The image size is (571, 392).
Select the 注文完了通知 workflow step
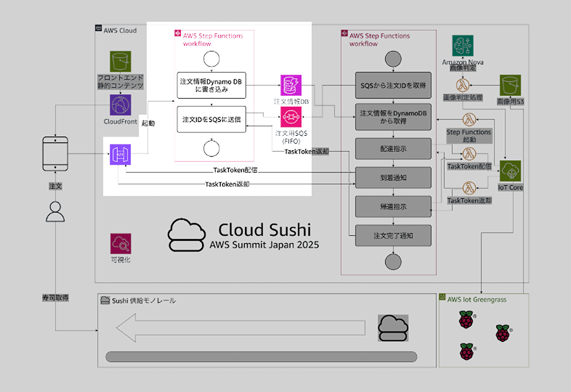(393, 234)
